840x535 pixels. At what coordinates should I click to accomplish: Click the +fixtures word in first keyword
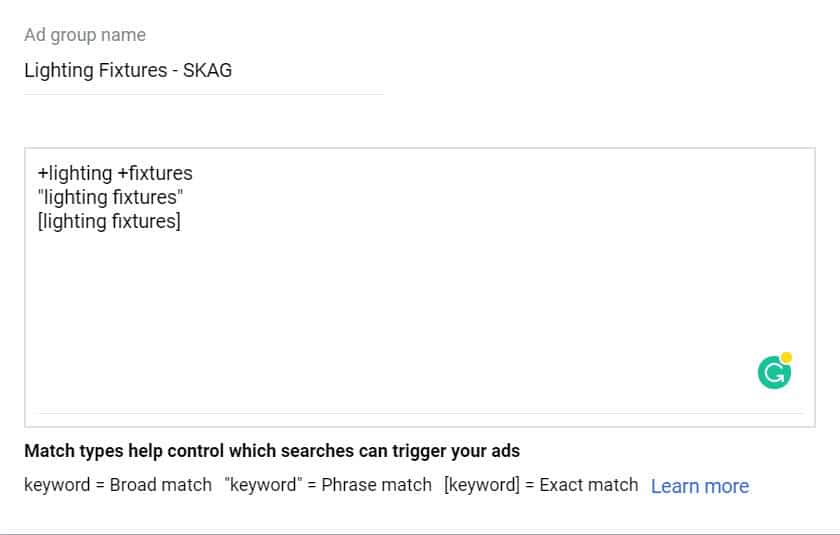[x=155, y=174]
